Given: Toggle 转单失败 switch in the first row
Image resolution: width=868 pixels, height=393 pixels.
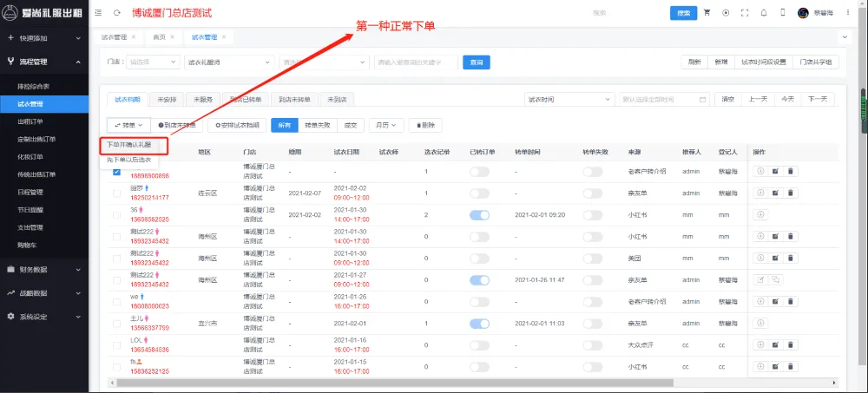Looking at the screenshot, I should [592, 172].
